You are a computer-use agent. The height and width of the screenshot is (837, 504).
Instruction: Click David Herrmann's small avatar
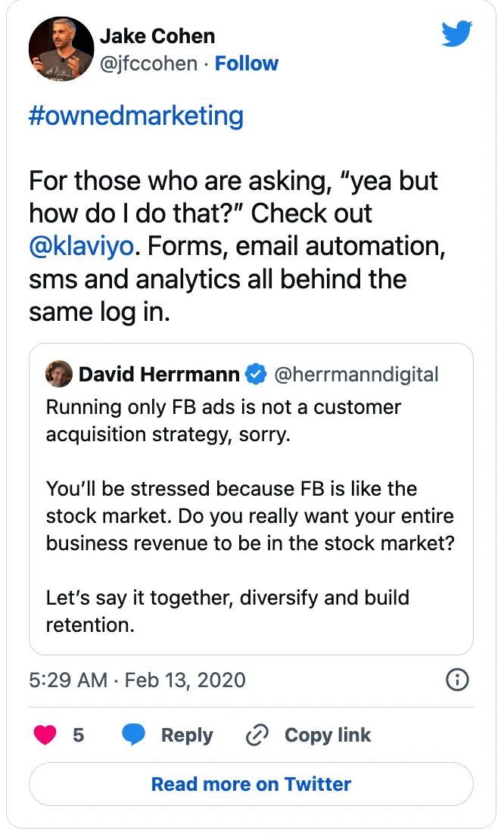pos(59,374)
